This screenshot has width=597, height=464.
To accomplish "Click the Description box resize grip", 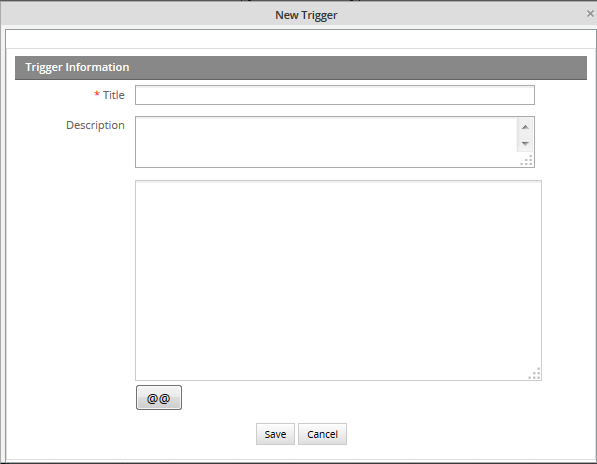I will coord(527,160).
